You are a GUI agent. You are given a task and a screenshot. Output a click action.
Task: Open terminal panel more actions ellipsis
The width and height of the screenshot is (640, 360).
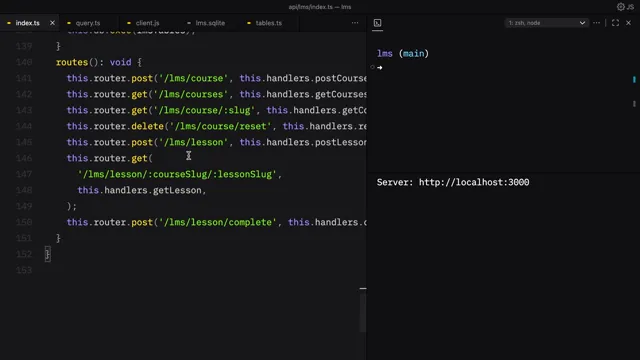597,23
